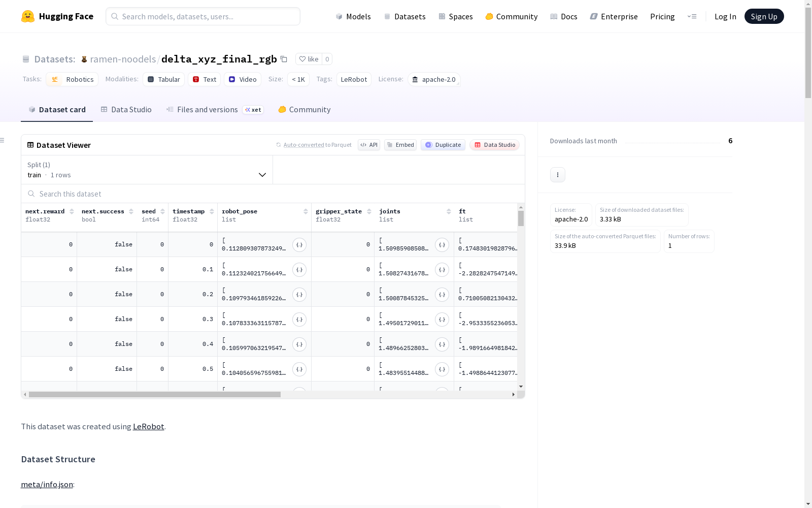Switch to the Data Studio tab

[x=126, y=110]
